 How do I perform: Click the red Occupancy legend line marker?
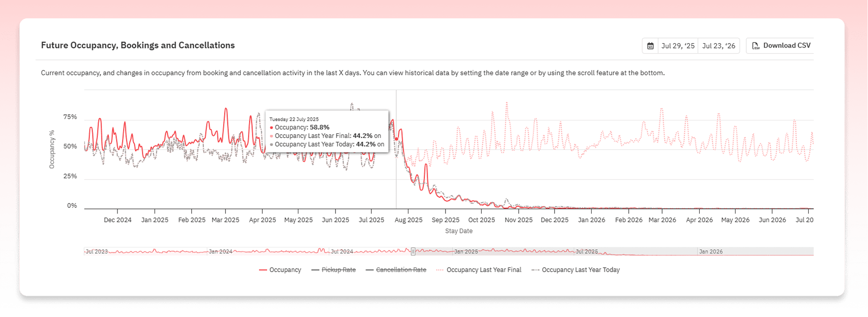pyautogui.click(x=263, y=270)
